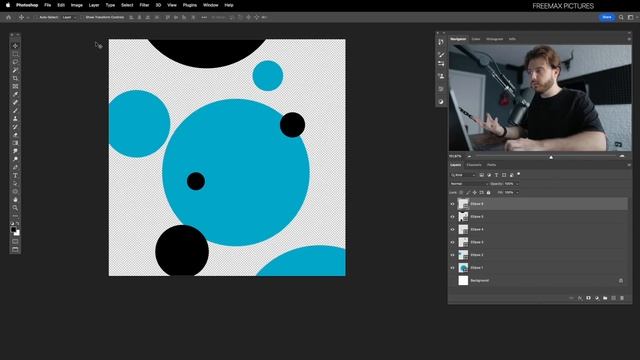Click the Home icon in options bar
The image size is (640, 360).
coord(9,18)
